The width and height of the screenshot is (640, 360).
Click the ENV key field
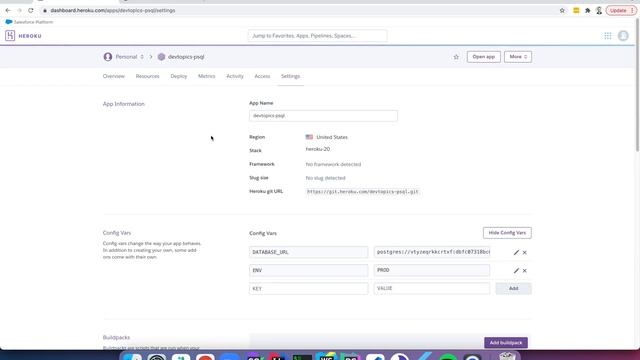click(309, 270)
